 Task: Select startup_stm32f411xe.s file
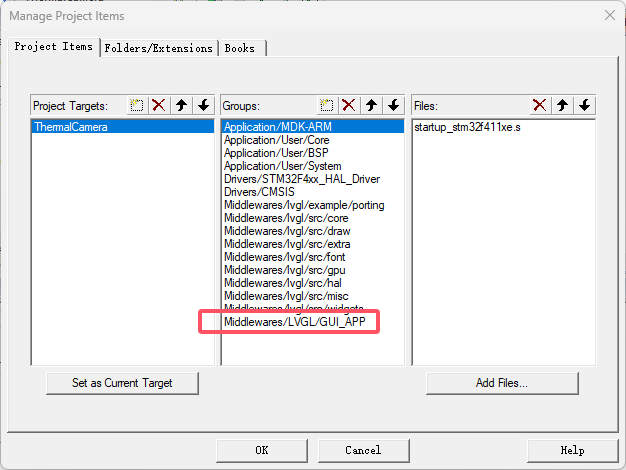[465, 128]
